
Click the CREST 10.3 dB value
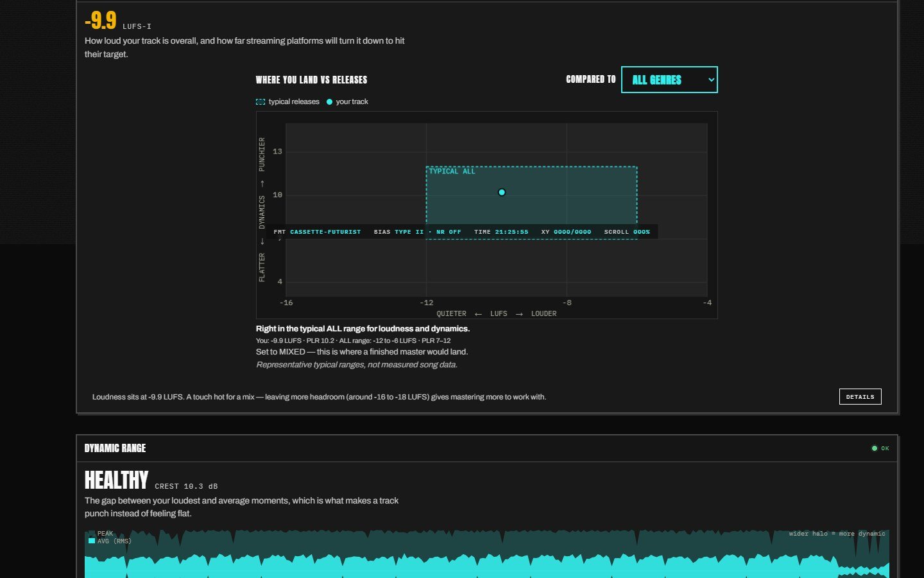point(186,486)
